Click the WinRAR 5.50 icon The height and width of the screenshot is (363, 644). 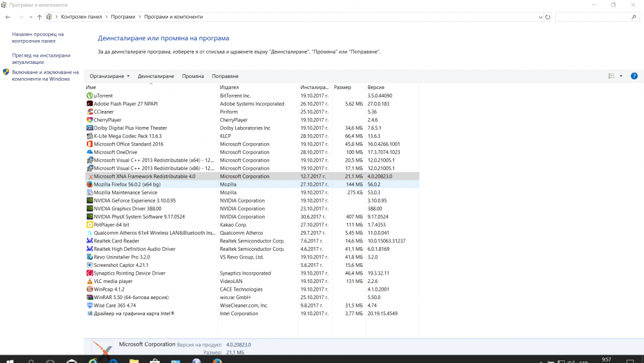pos(90,297)
